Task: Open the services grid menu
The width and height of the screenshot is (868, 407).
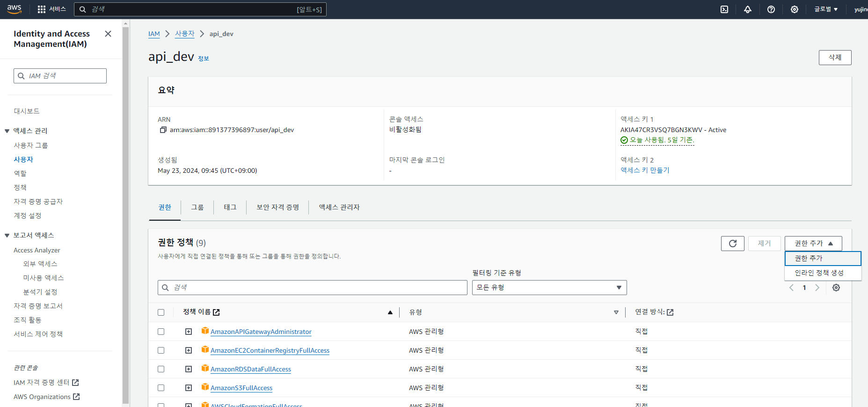Action: click(x=51, y=9)
